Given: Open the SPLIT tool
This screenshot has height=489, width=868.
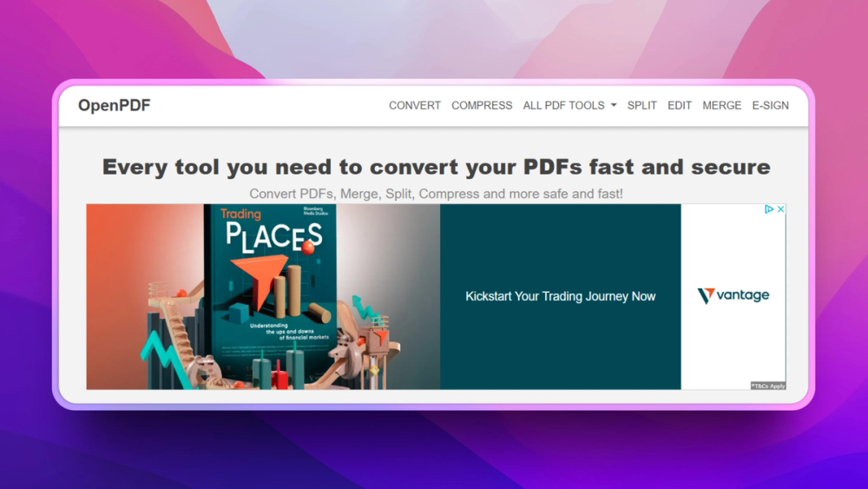Looking at the screenshot, I should tap(641, 105).
